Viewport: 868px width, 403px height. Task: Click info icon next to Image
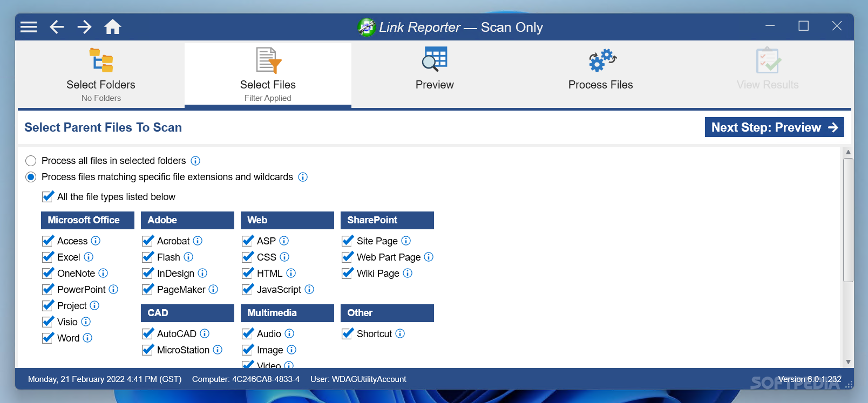tap(291, 350)
